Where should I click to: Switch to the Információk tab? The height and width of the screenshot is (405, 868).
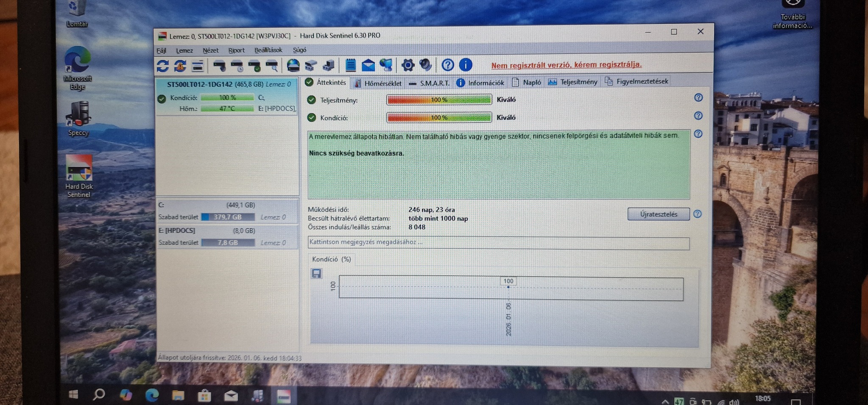click(480, 83)
